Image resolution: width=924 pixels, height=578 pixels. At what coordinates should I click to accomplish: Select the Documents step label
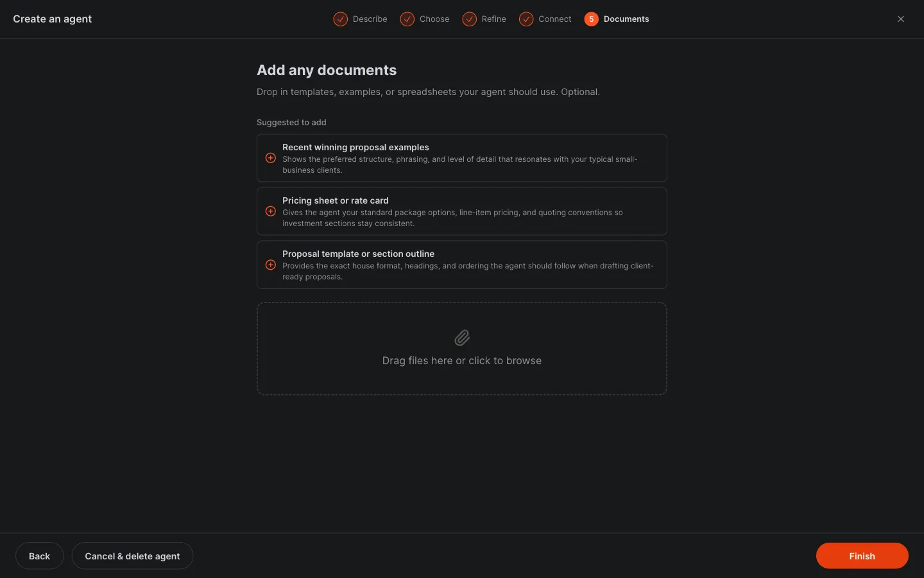pos(626,19)
